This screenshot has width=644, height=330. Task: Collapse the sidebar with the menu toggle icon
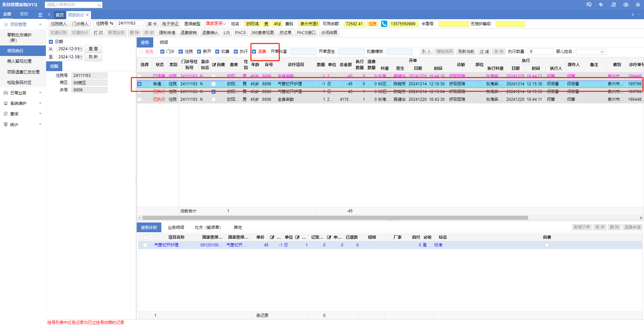(40, 15)
